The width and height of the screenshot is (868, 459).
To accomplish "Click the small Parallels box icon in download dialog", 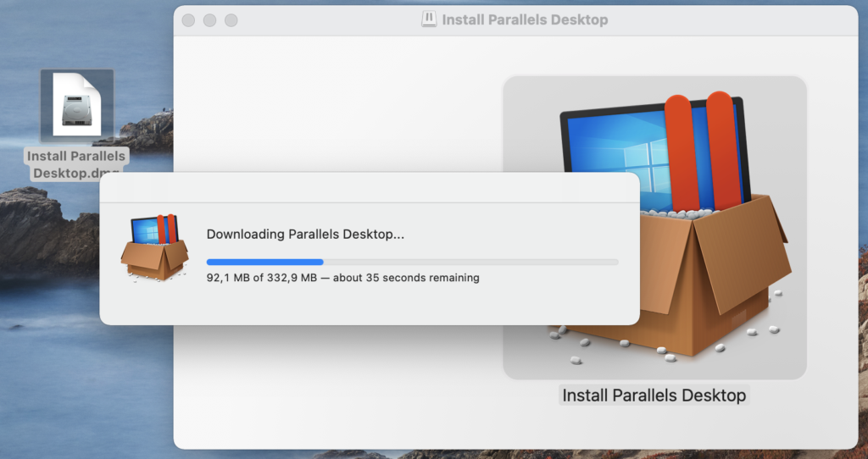I will tap(153, 247).
